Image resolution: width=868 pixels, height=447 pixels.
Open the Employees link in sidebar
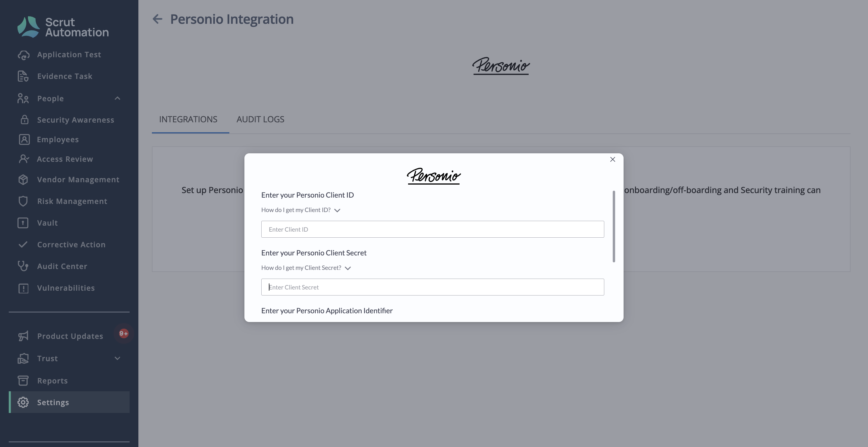[x=58, y=139]
